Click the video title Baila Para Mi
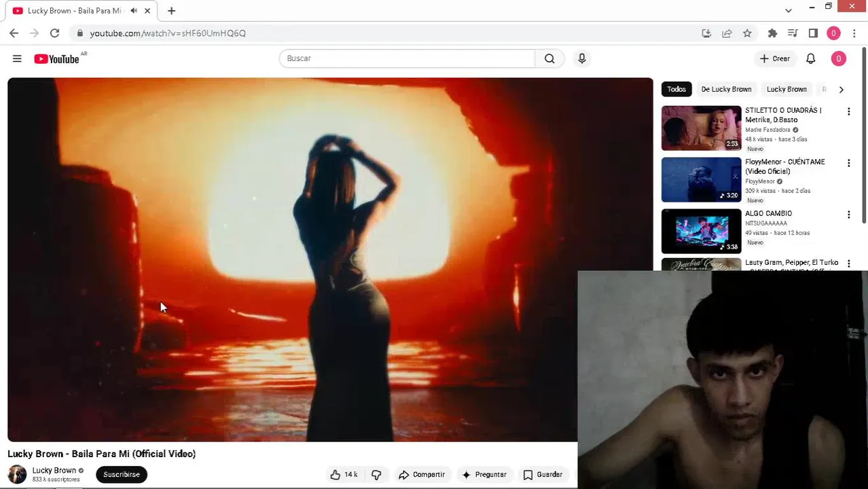 point(101,454)
